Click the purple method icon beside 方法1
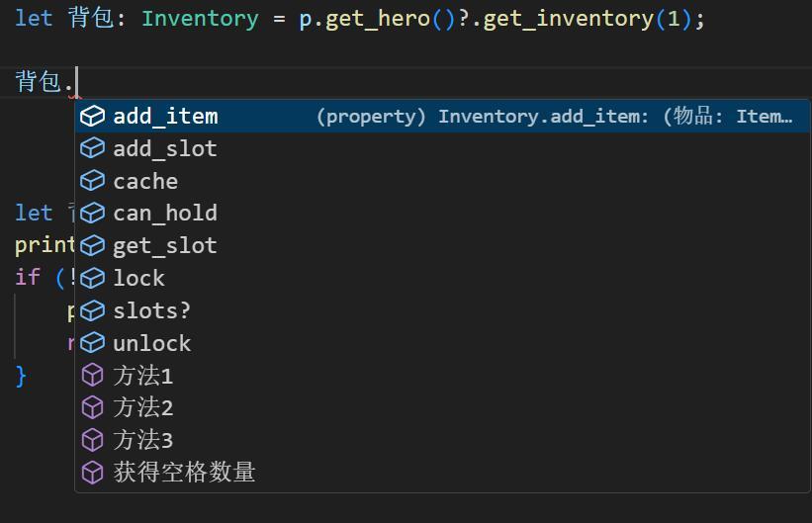Viewport: 812px width, 523px height. [x=92, y=376]
